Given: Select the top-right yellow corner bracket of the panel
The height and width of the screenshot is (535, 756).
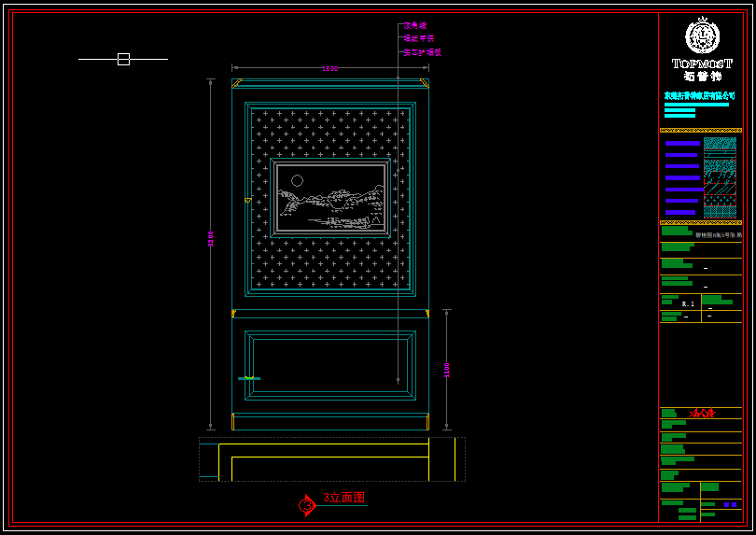Looking at the screenshot, I should (x=425, y=84).
